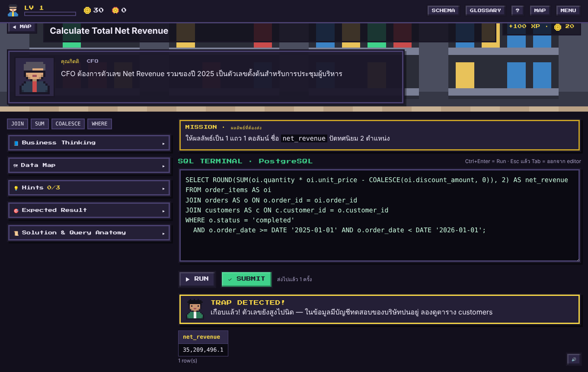
Task: Run the SQL query
Action: click(x=197, y=279)
